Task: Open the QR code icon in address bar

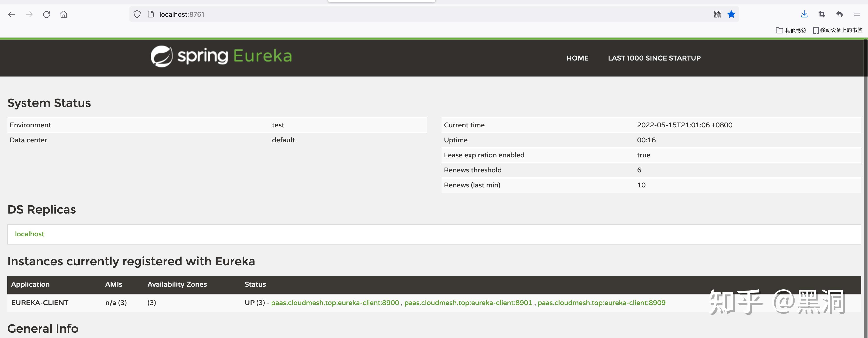Action: pyautogui.click(x=717, y=14)
